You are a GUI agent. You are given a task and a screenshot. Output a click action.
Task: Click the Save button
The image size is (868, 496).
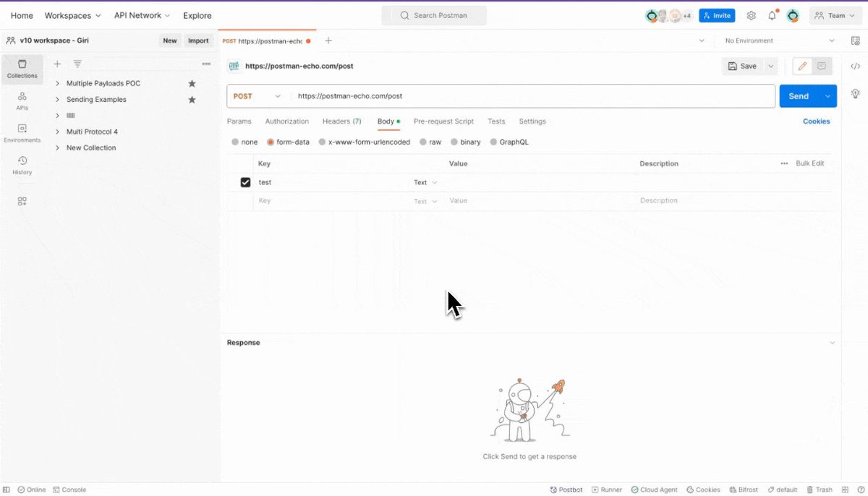click(742, 66)
